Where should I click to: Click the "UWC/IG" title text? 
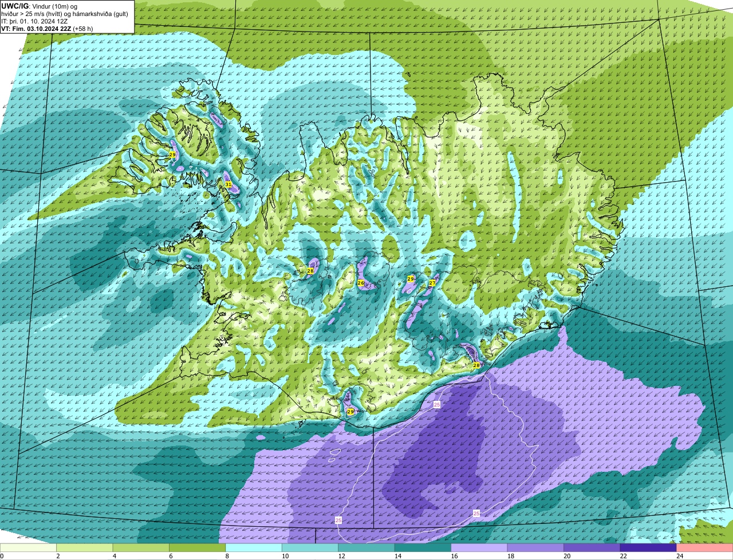(x=14, y=6)
